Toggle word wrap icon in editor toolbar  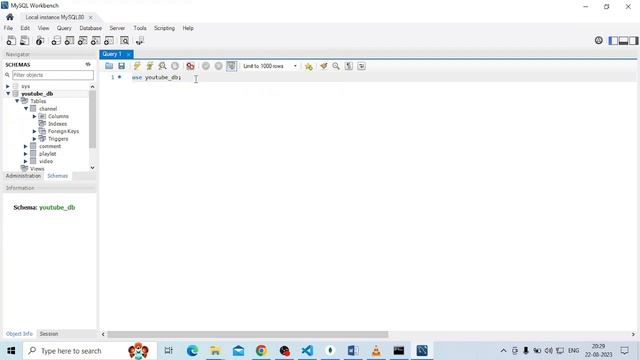[x=361, y=66]
